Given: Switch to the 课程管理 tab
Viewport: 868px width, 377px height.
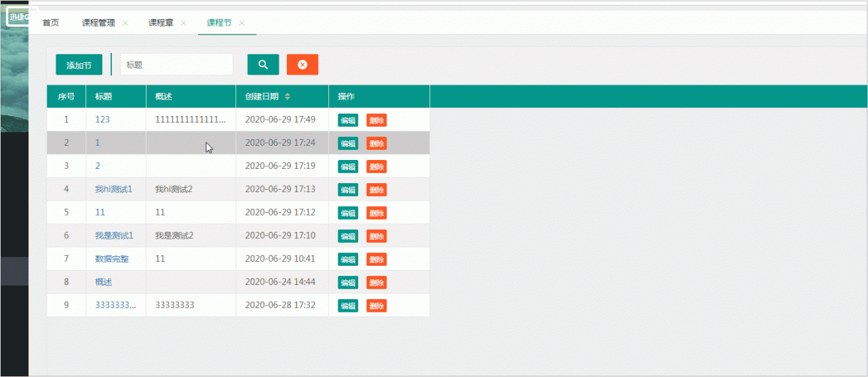Looking at the screenshot, I should 98,22.
